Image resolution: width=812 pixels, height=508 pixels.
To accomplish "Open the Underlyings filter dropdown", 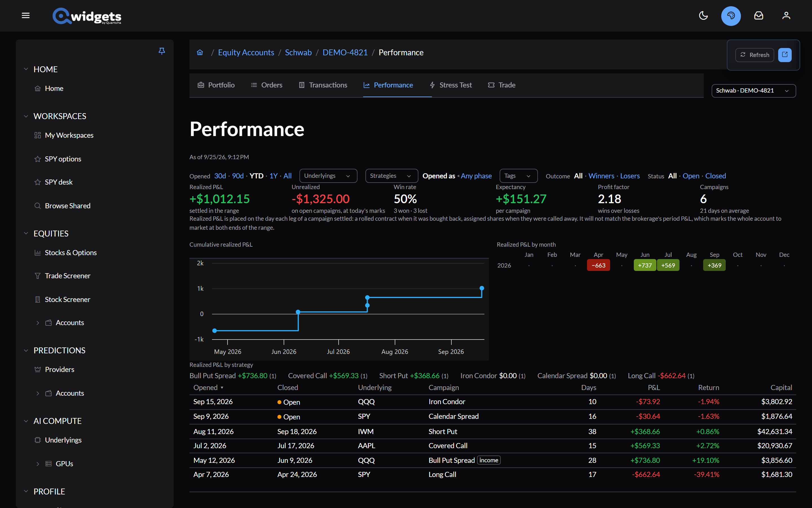I will [x=328, y=176].
